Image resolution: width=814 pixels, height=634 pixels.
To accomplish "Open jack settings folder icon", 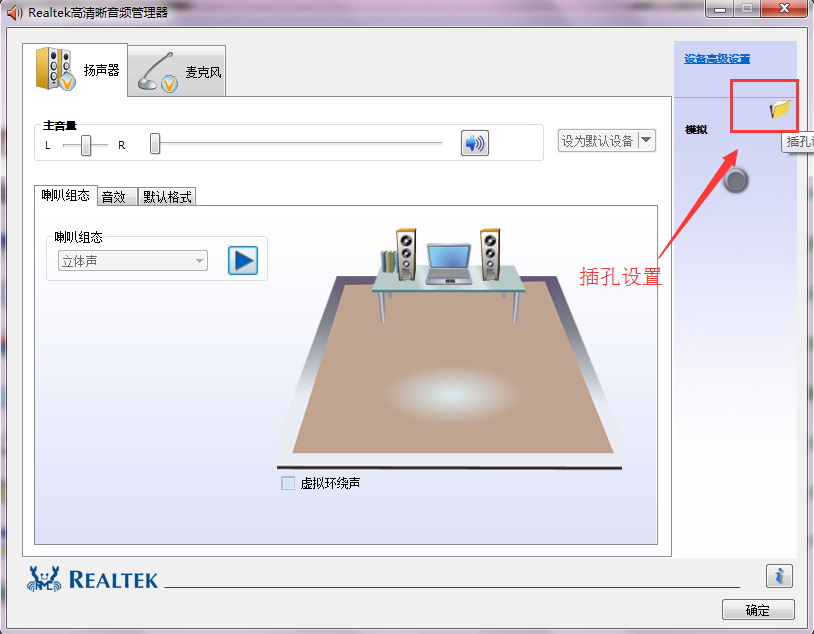I will point(779,109).
